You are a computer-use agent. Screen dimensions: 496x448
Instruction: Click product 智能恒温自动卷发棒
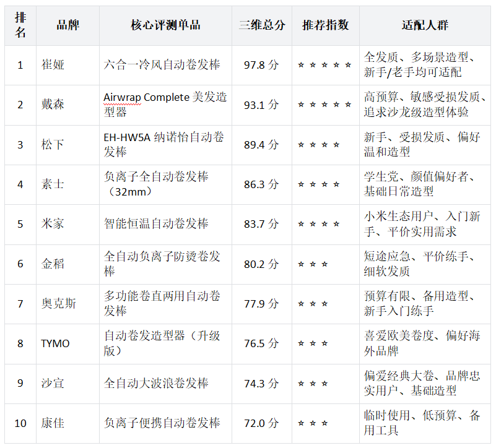coord(165,225)
